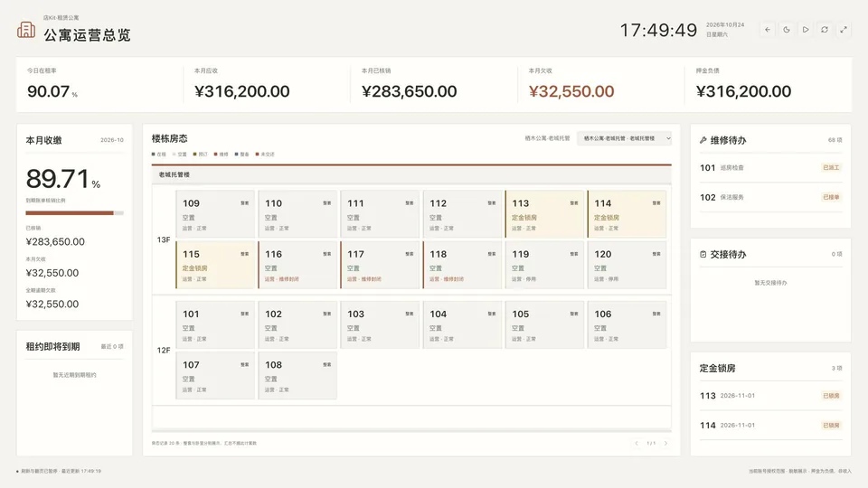
Task: Open the building selector dropdown 栖木公寓-老城托管
Action: [x=625, y=138]
